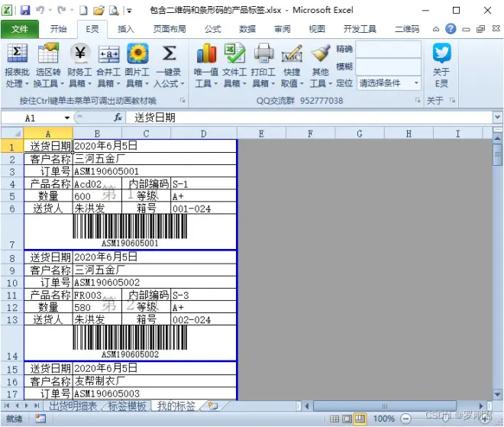The width and height of the screenshot is (504, 427).
Task: Click the horizontal scrollbar thumb
Action: point(385,406)
